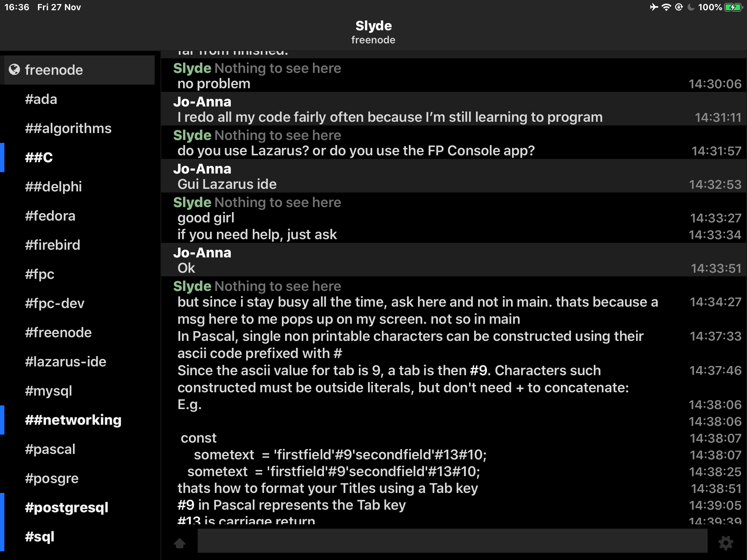Tap the moon Do Not Disturb icon
Screen dimensions: 747x560
691,7
